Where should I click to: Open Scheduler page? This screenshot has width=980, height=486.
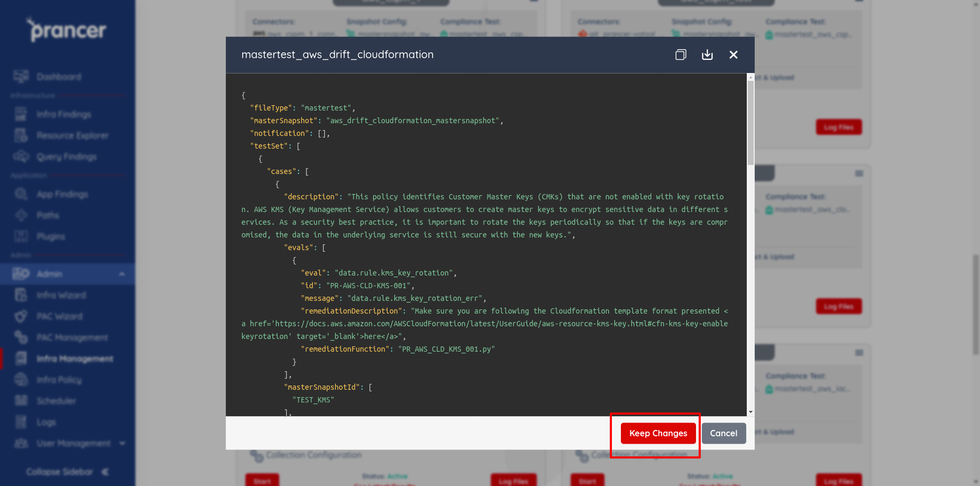(x=56, y=401)
